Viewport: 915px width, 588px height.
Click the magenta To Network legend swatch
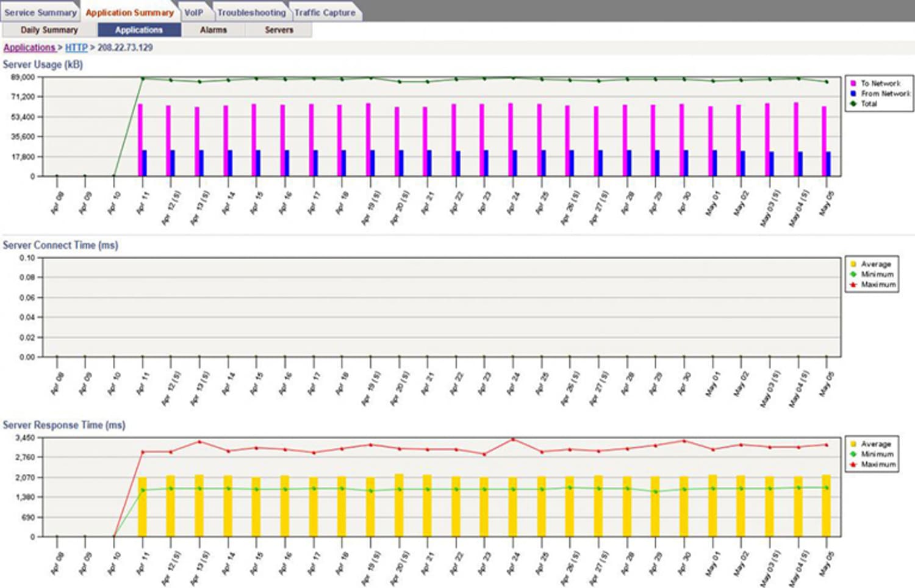click(853, 83)
